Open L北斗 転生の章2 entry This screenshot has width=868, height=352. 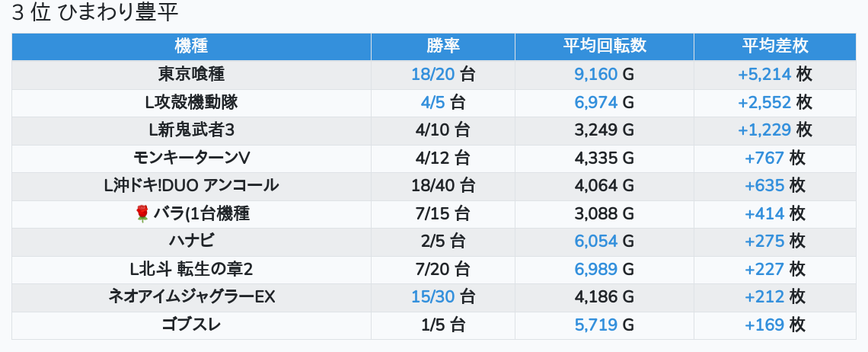191,270
